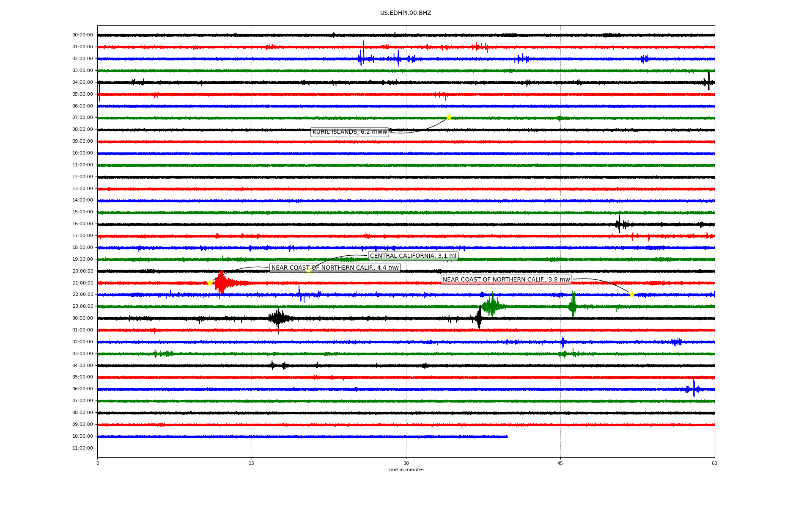The image size is (812, 508).
Task: Click the star marker on the 20:00:00 trace
Action: pyautogui.click(x=309, y=271)
